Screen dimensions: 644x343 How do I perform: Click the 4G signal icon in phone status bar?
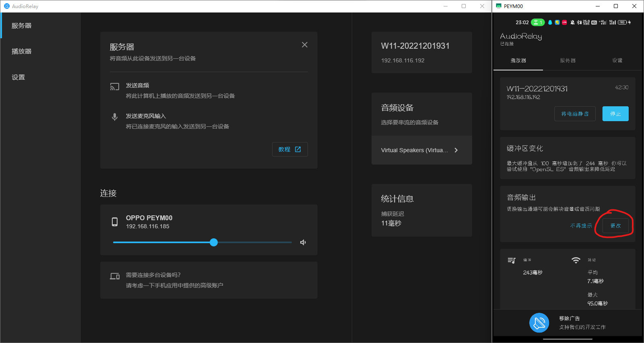(x=603, y=23)
